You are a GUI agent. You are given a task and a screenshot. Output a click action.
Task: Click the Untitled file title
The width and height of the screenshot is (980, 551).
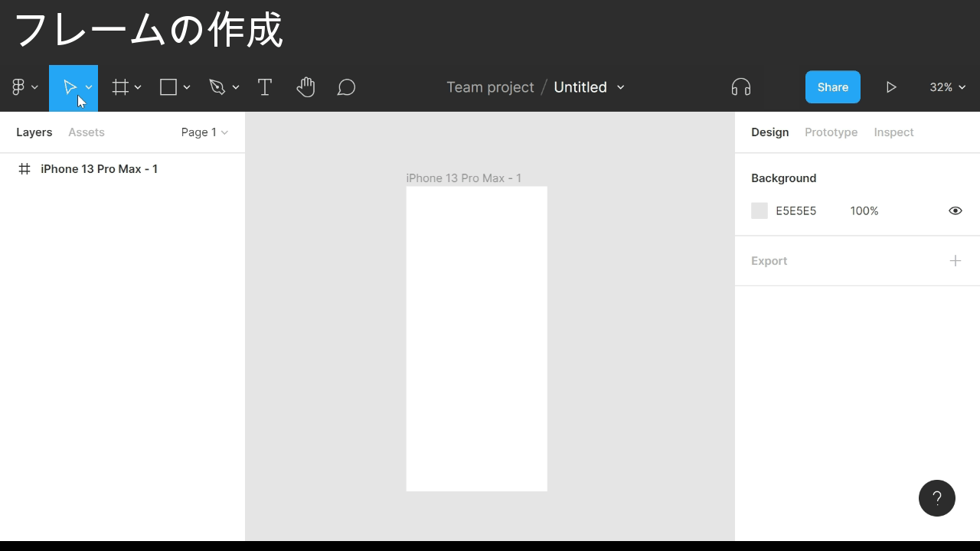[x=580, y=87]
